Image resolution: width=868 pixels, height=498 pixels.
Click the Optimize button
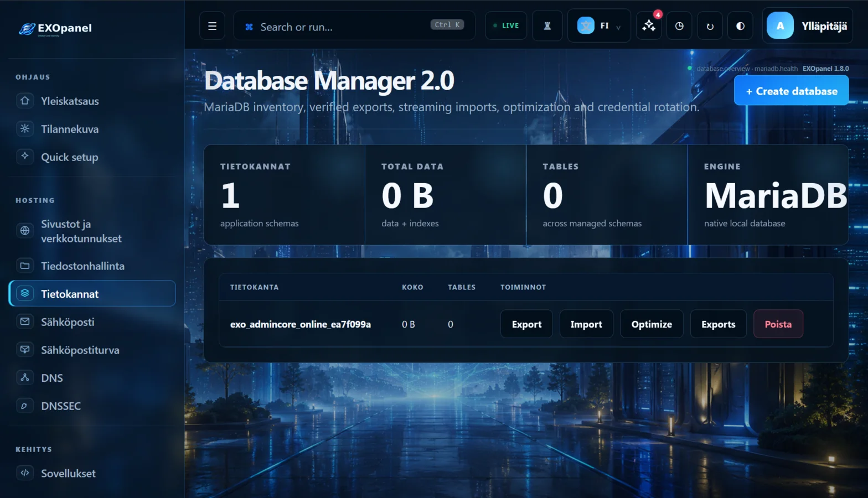pos(652,324)
